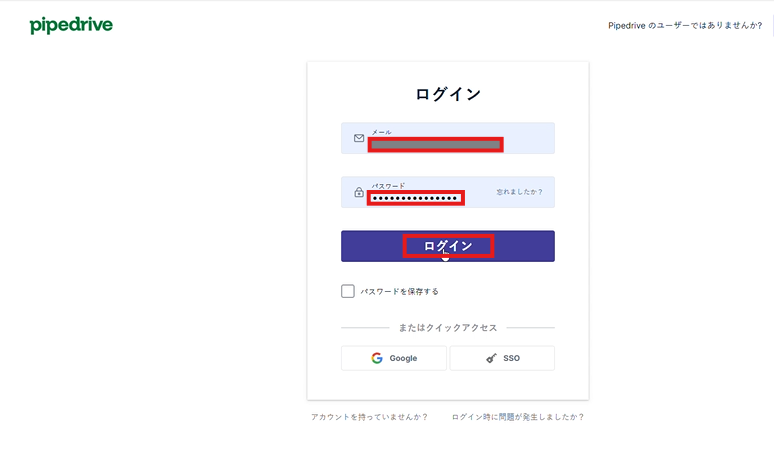774x474 pixels.
Task: Click the ログイン heading text
Action: coord(448,94)
